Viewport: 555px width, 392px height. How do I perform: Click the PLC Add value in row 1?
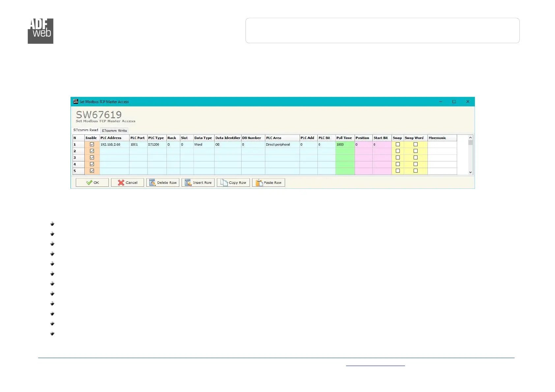pyautogui.click(x=309, y=145)
